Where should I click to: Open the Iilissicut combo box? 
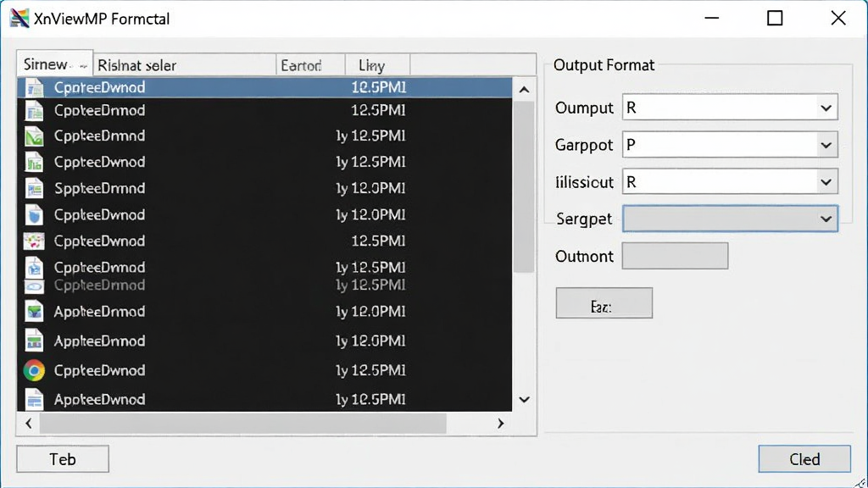[x=730, y=181]
